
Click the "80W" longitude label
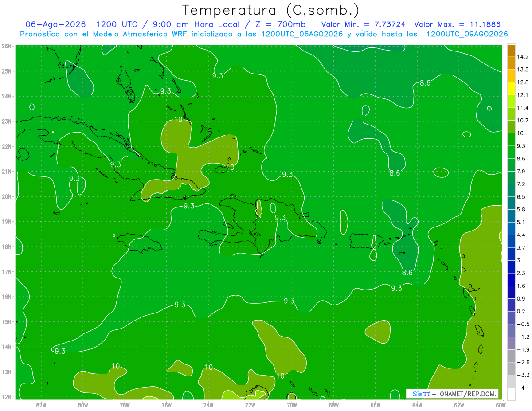[x=83, y=404]
